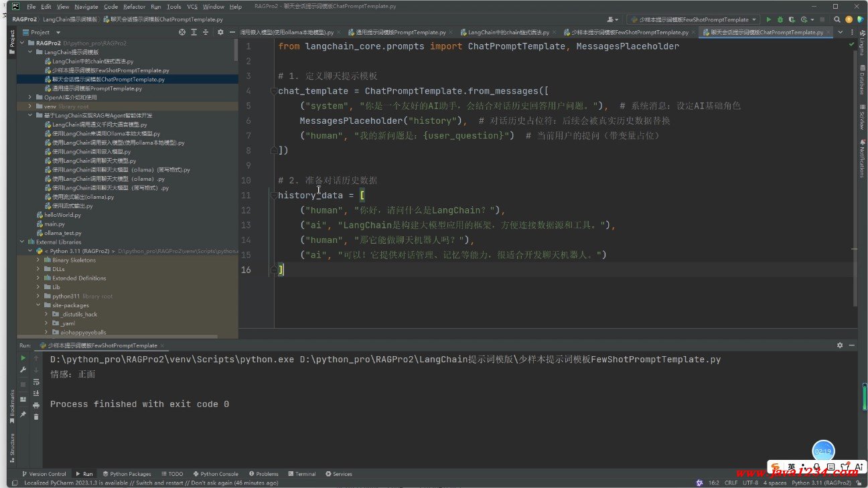Screen dimensions: 868x488
Task: Clear console output with trash icon
Action: tap(36, 416)
